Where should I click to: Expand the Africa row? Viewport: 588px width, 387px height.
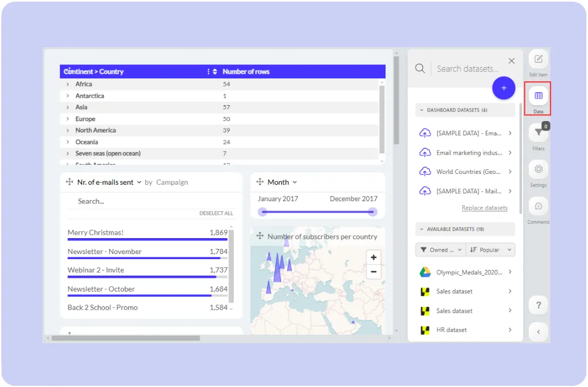68,84
